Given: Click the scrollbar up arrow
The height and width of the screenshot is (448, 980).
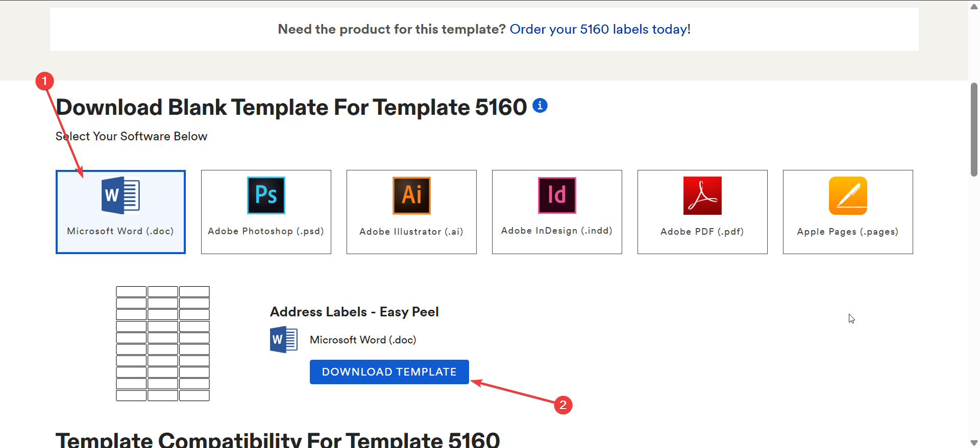Looking at the screenshot, I should (x=974, y=6).
